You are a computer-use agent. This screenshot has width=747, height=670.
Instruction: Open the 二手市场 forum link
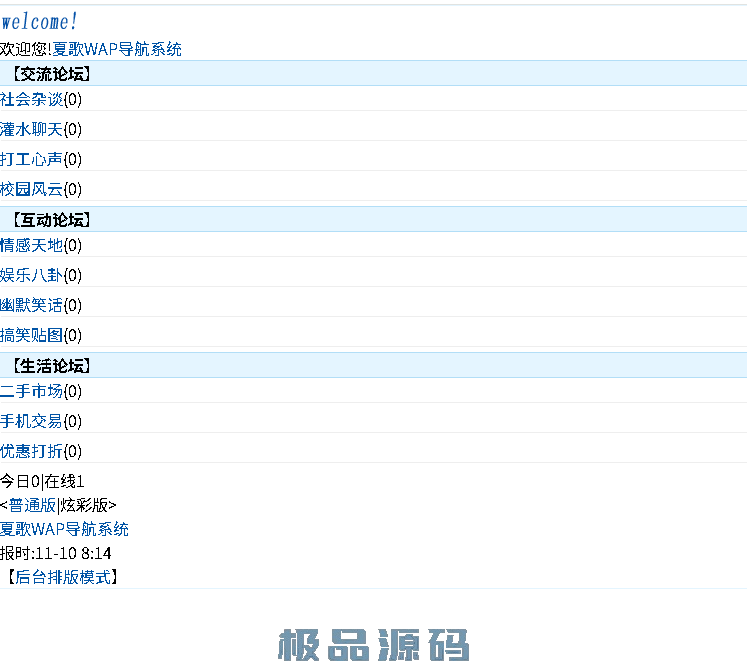[31, 391]
